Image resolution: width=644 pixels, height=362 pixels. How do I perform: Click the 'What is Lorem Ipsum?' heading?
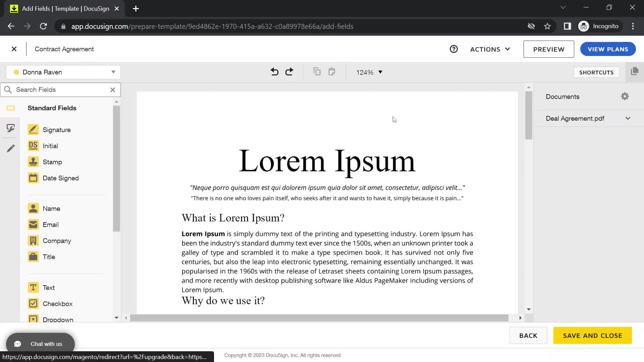tap(233, 218)
